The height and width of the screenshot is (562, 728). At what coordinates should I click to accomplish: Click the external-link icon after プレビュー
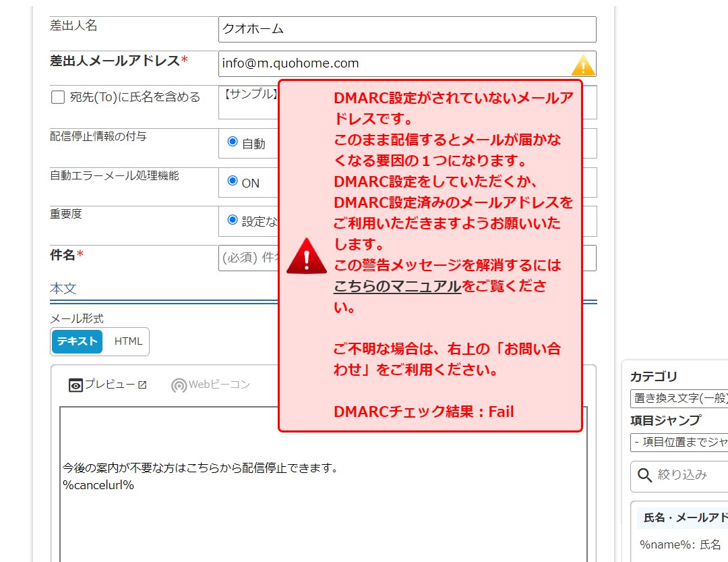(142, 385)
